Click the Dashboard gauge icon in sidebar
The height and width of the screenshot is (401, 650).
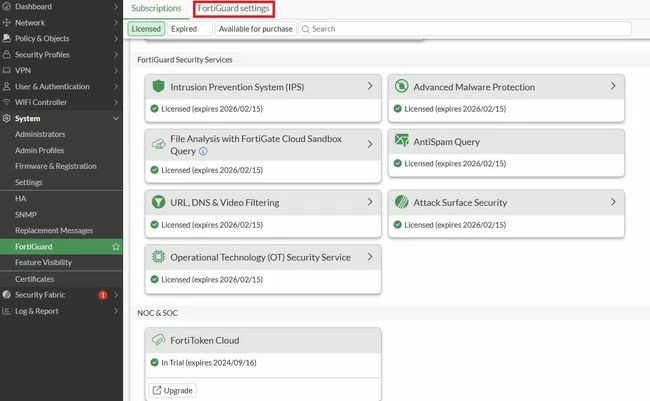[6, 6]
